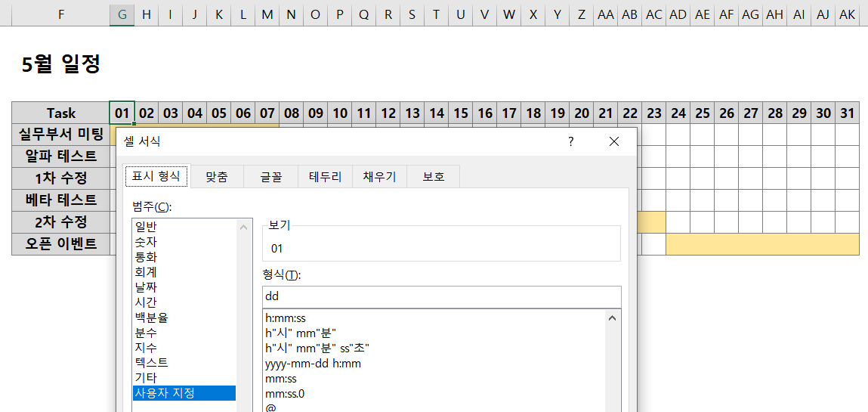Select 시간 category
Screen dimensions: 868x412
point(184,302)
